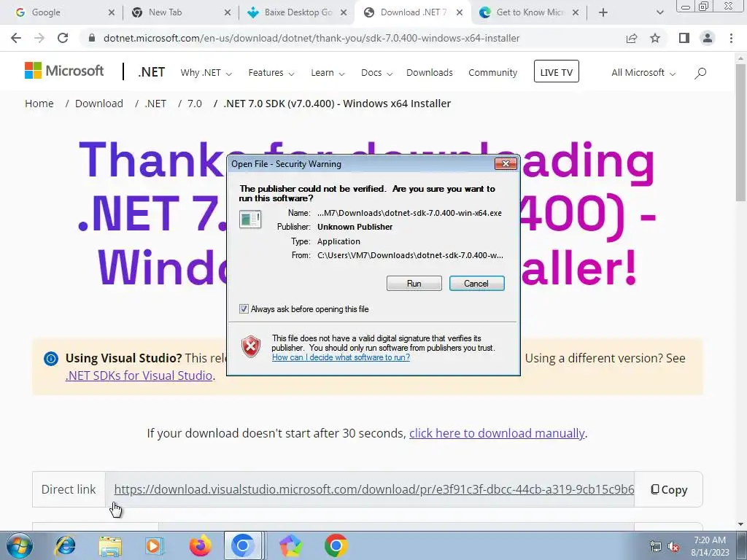Click the red shield warning icon

(x=251, y=346)
